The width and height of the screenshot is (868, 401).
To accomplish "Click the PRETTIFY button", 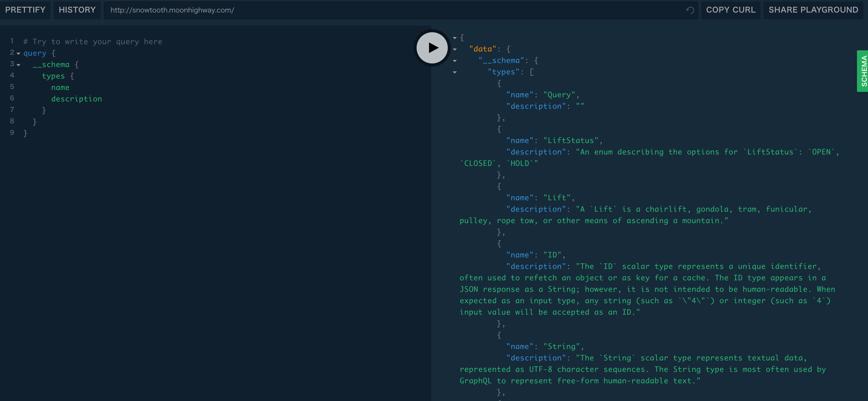I will pyautogui.click(x=25, y=10).
